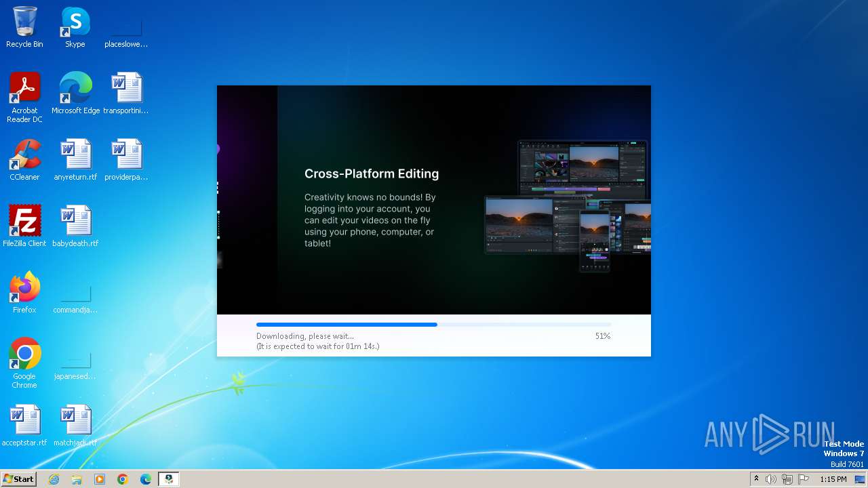Launch Skype from the desktop
Screen dimensions: 868x488
pos(75,27)
